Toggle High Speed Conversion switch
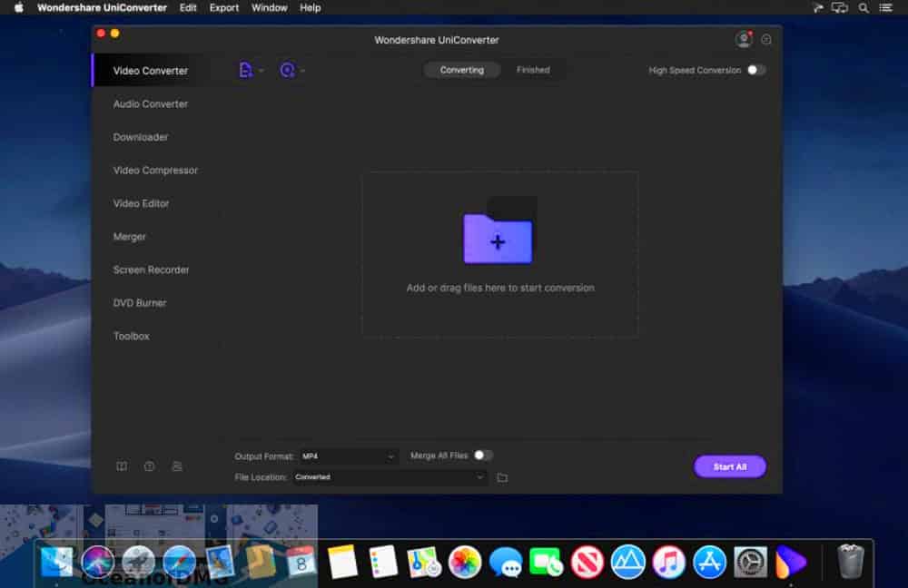908x588 pixels. [755, 70]
